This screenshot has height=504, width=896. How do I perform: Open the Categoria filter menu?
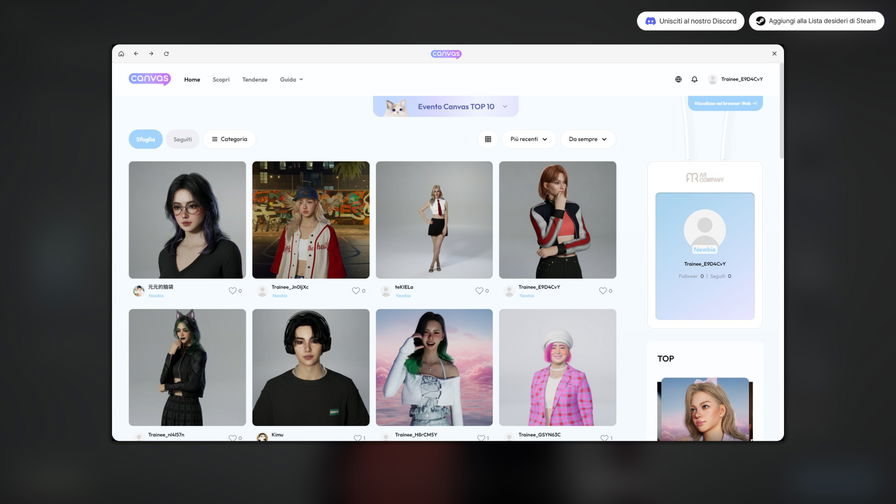(x=229, y=139)
